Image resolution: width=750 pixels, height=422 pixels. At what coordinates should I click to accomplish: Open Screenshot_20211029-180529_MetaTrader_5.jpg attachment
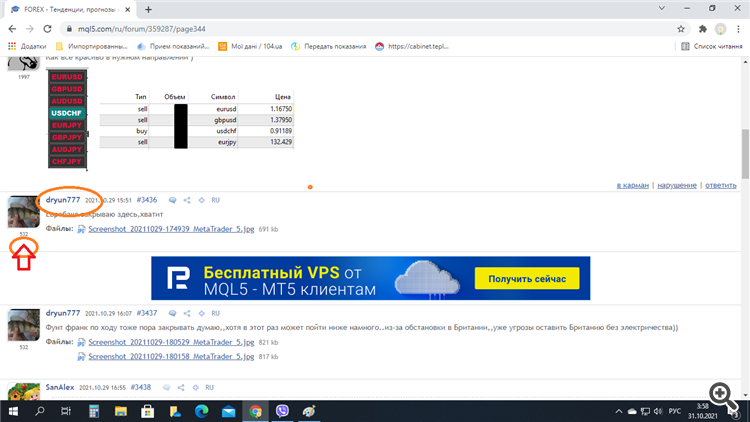tap(171, 342)
